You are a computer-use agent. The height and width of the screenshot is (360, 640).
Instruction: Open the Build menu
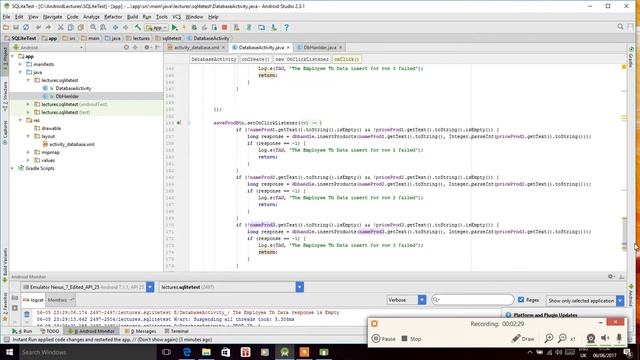pos(132,17)
